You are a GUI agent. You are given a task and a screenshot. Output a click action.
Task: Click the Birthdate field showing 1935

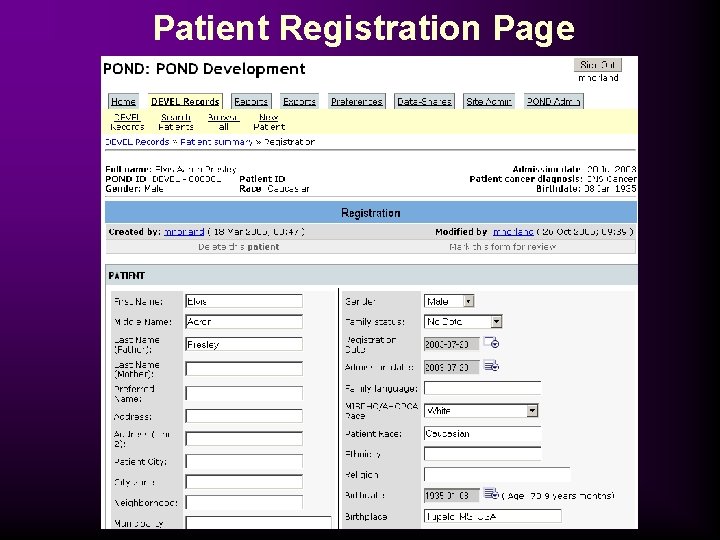[x=451, y=495]
